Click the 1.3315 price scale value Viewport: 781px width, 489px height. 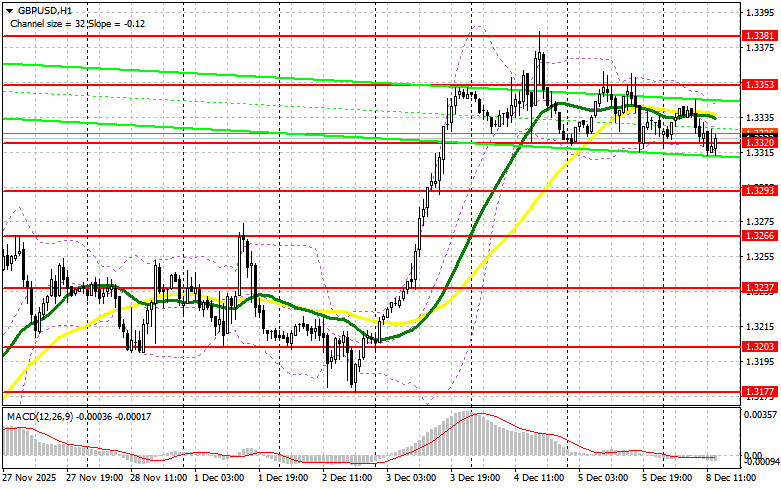coord(760,152)
